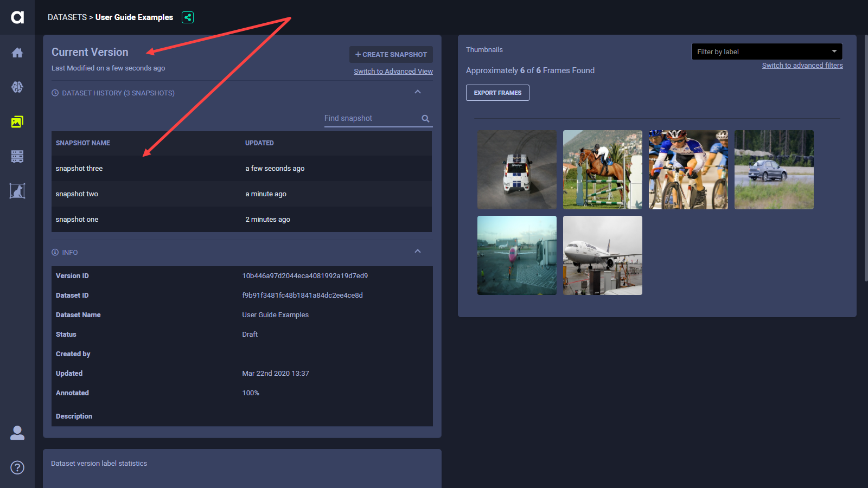This screenshot has width=868, height=488.
Task: Collapse the Info section
Action: [418, 252]
